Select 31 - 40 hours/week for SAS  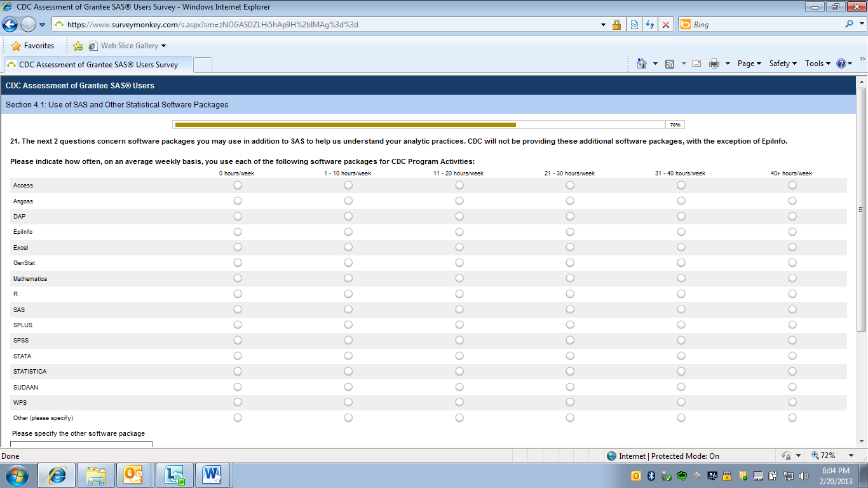click(681, 309)
